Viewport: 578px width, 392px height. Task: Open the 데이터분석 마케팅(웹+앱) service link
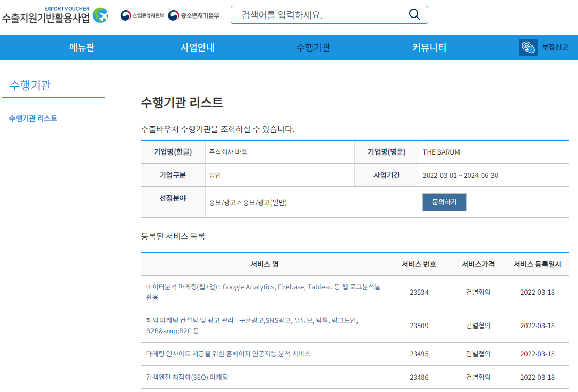pyautogui.click(x=263, y=292)
